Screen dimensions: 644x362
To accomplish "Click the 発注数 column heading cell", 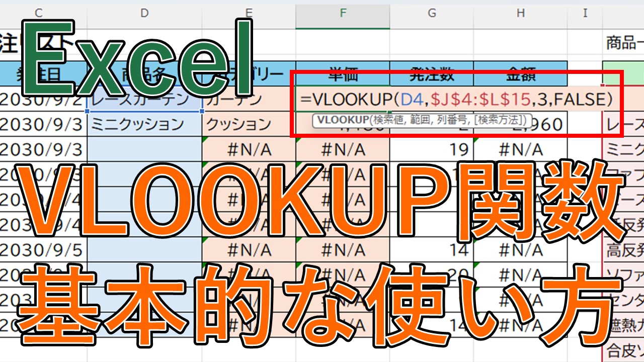I will click(x=431, y=74).
